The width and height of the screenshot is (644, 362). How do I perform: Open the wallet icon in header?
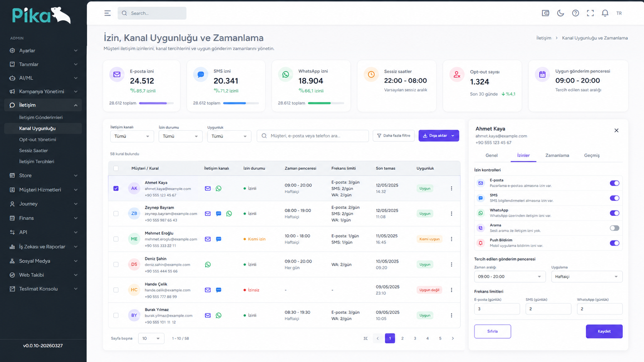pos(545,13)
